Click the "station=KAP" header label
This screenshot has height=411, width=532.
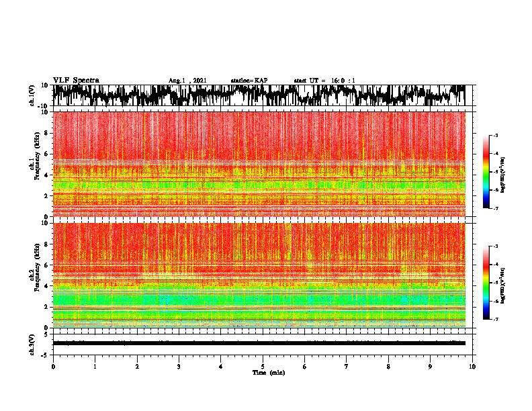pos(249,81)
